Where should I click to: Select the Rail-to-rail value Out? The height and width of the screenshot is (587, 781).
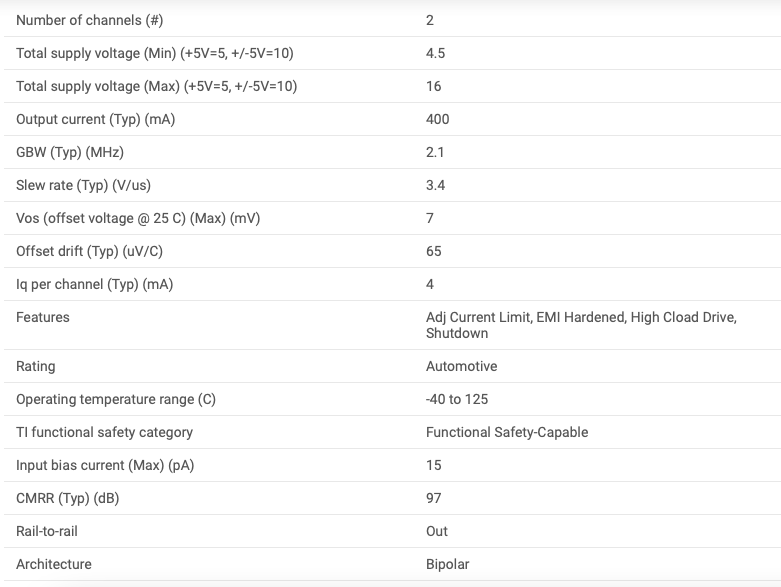(437, 531)
